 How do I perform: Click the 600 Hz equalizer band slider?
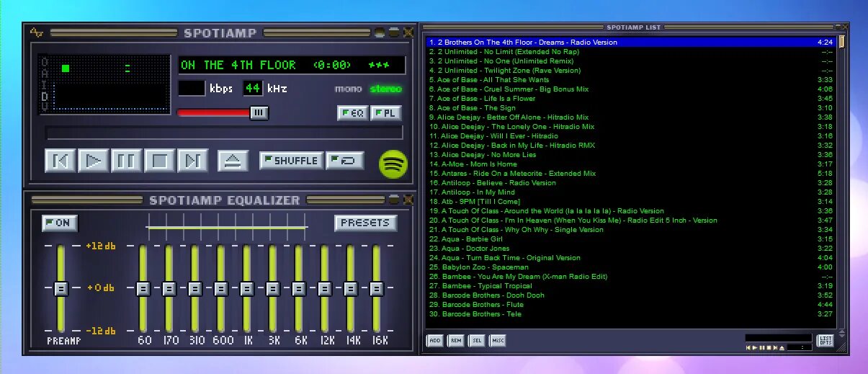click(221, 288)
